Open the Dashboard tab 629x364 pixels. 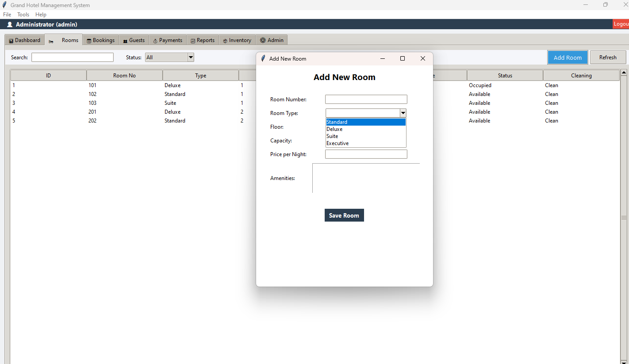click(x=24, y=40)
